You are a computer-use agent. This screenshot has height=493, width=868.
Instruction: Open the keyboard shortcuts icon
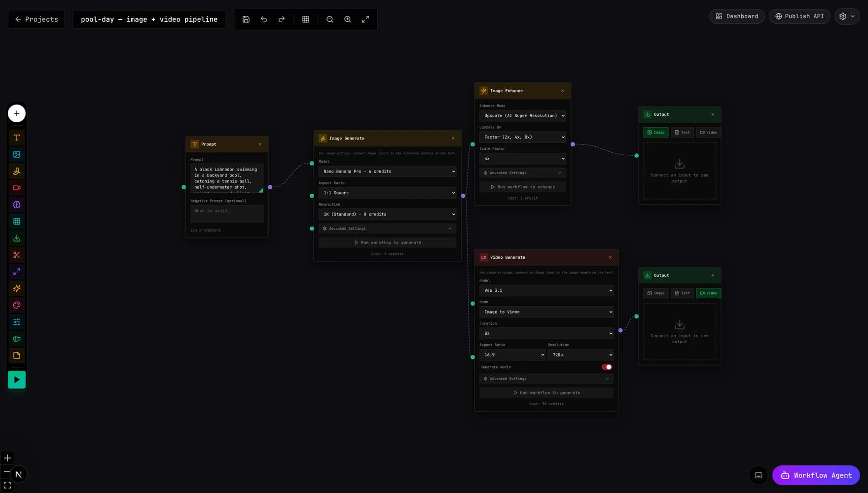click(x=759, y=475)
